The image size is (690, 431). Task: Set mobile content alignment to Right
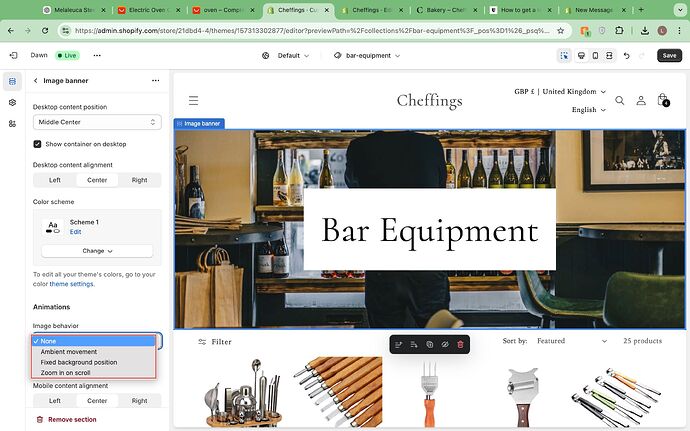point(139,401)
